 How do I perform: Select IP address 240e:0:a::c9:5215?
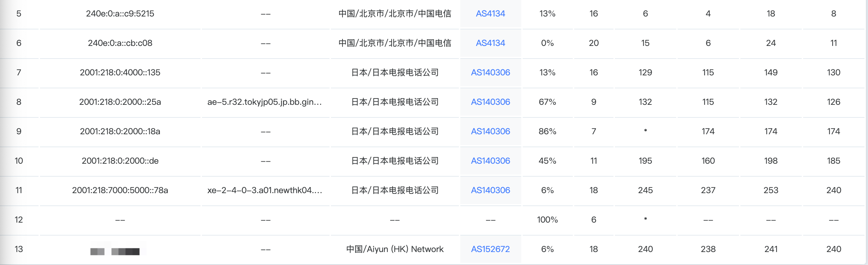(x=120, y=14)
